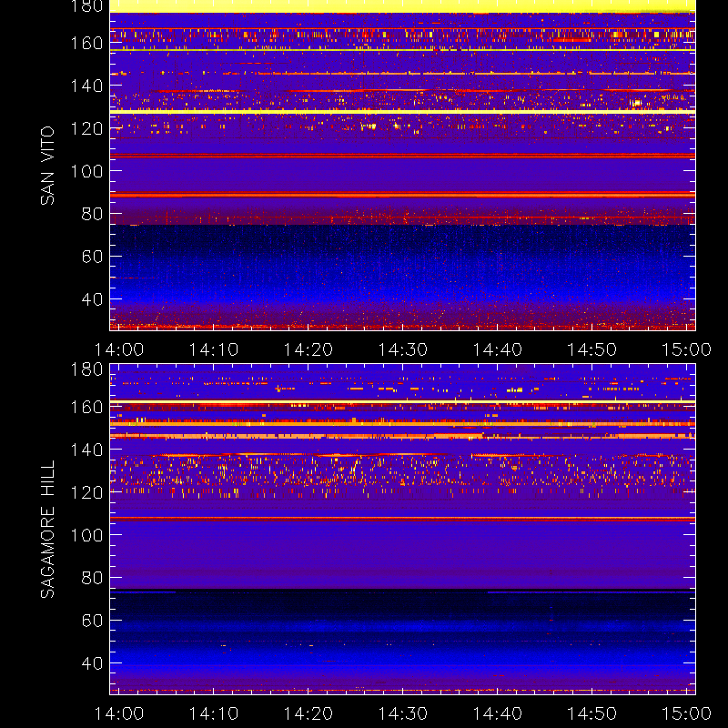Click the 15:00 time label below San Vito plot

tap(686, 349)
